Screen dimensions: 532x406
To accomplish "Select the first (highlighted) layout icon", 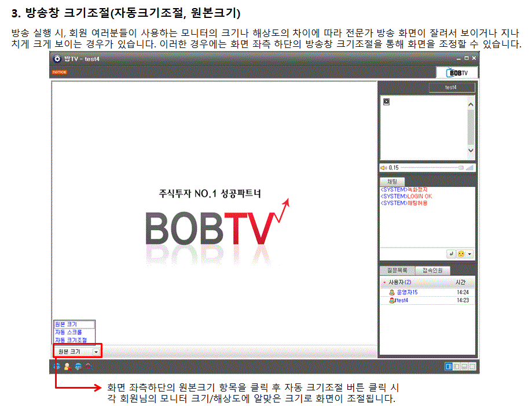I will coord(449,366).
